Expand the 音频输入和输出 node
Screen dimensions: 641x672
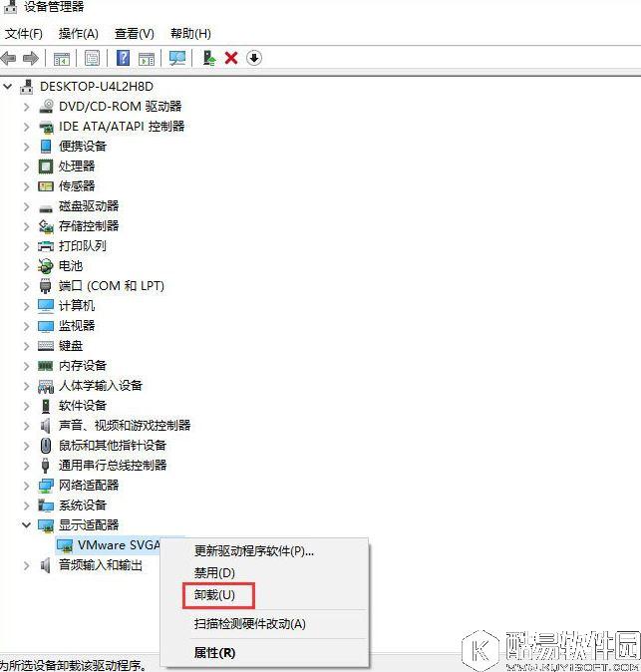tap(27, 565)
